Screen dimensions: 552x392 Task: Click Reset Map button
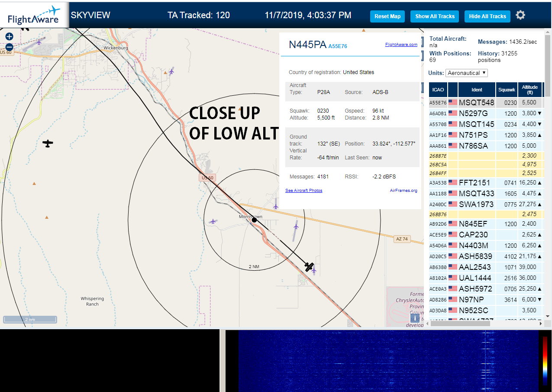[387, 16]
